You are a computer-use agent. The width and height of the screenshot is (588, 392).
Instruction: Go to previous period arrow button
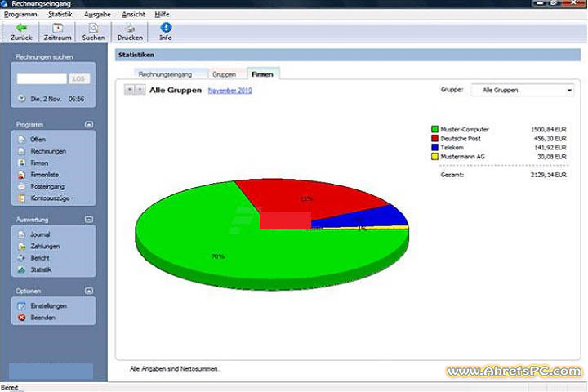point(129,90)
